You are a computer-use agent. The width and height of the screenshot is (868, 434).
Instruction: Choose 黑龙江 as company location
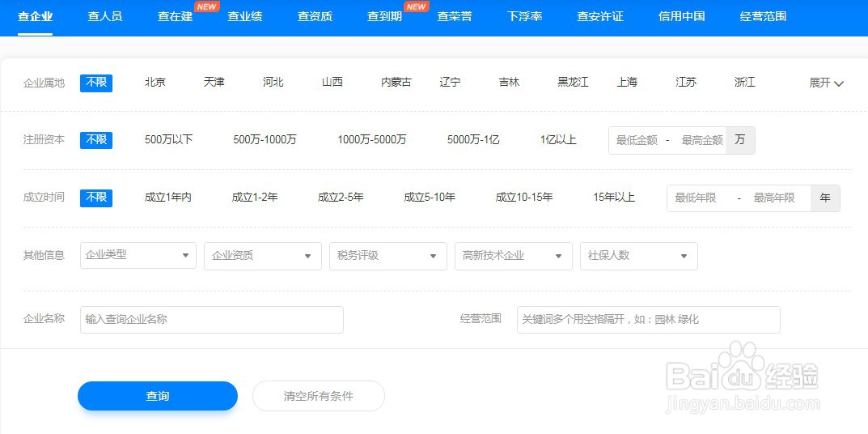[x=573, y=83]
